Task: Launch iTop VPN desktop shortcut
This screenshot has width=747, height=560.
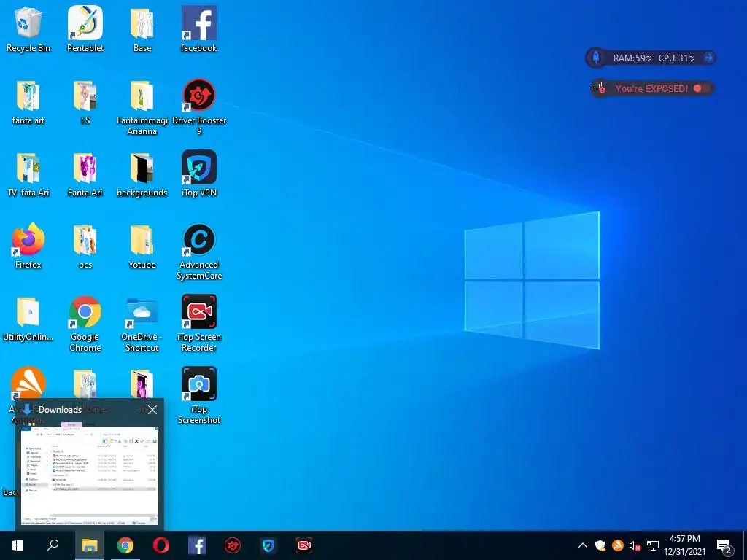Action: [x=199, y=174]
